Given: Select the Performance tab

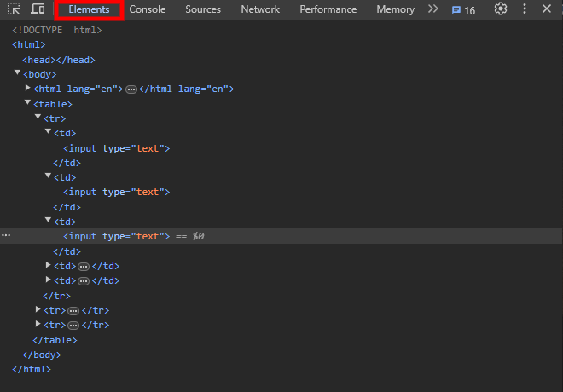Looking at the screenshot, I should [328, 9].
